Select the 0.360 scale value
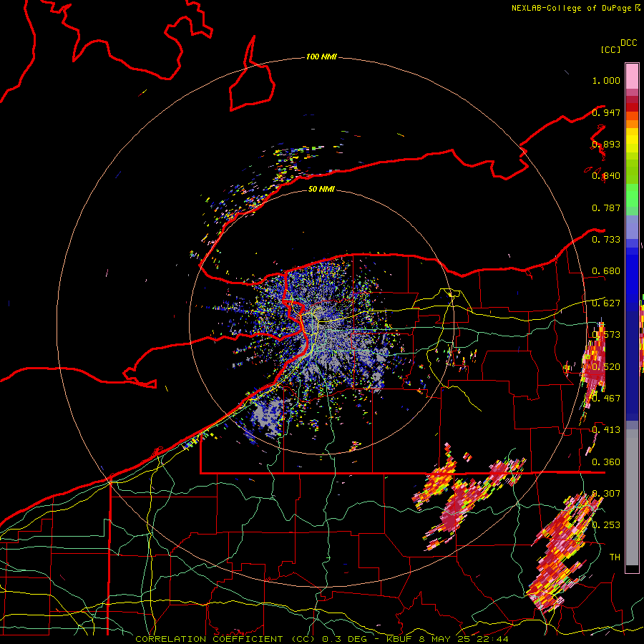The image size is (644, 644). click(606, 462)
